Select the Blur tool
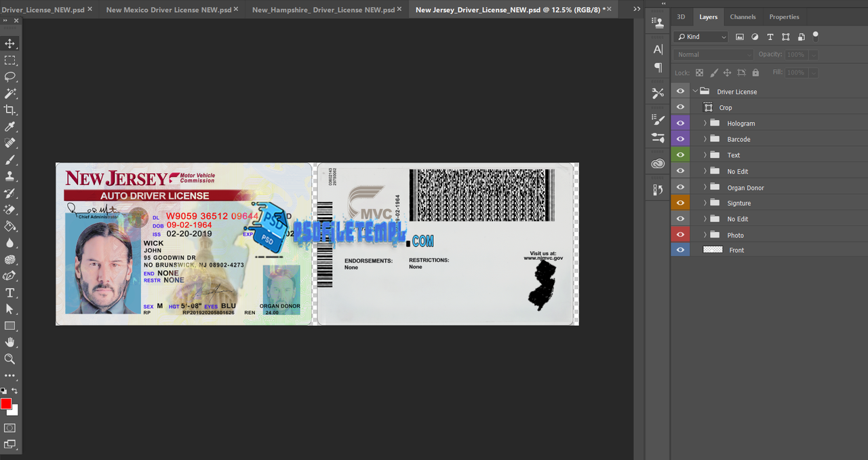This screenshot has height=460, width=868. pos(9,243)
